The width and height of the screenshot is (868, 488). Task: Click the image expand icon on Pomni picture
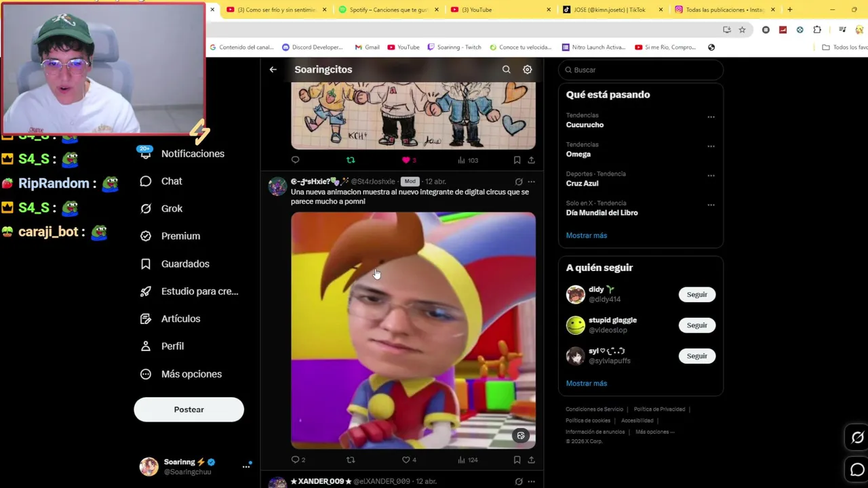(521, 436)
